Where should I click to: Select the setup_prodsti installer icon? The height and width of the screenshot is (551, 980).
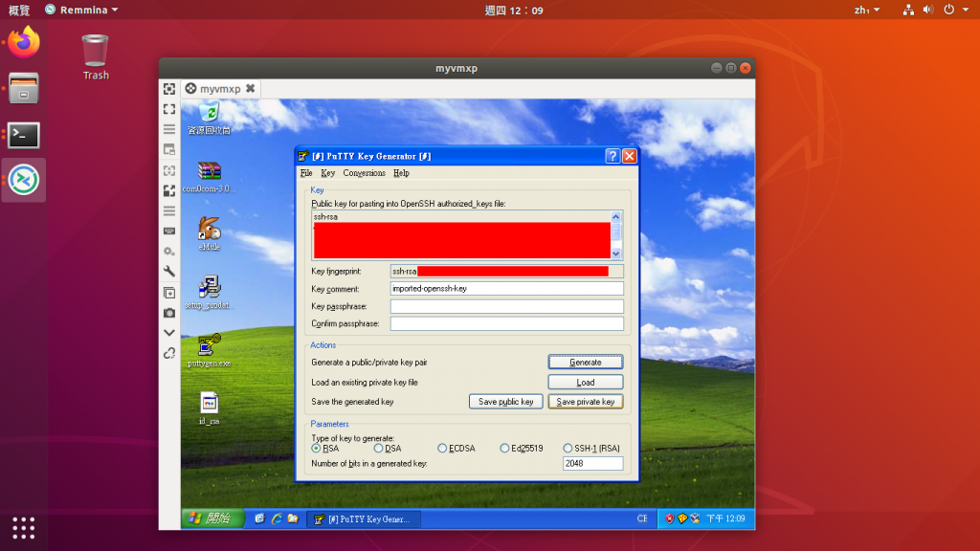210,293
